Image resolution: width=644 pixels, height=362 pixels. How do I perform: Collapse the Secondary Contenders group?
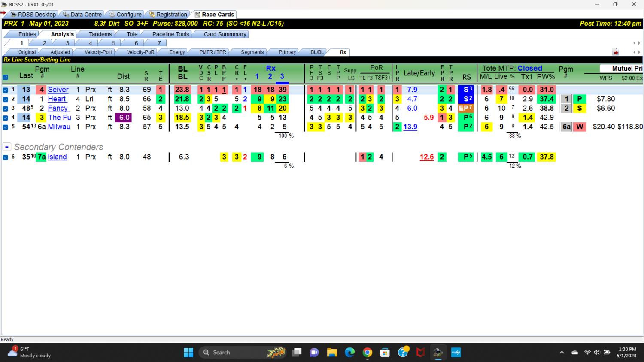(7, 147)
